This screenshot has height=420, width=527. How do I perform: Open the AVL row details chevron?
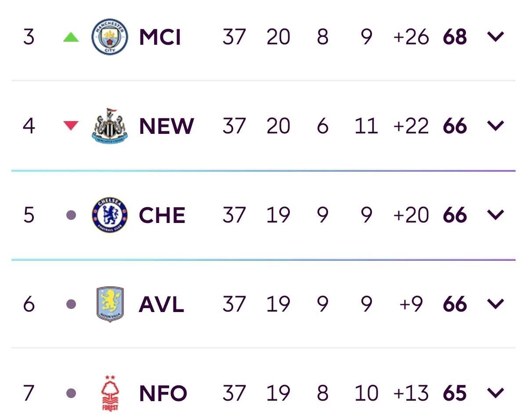pyautogui.click(x=495, y=304)
